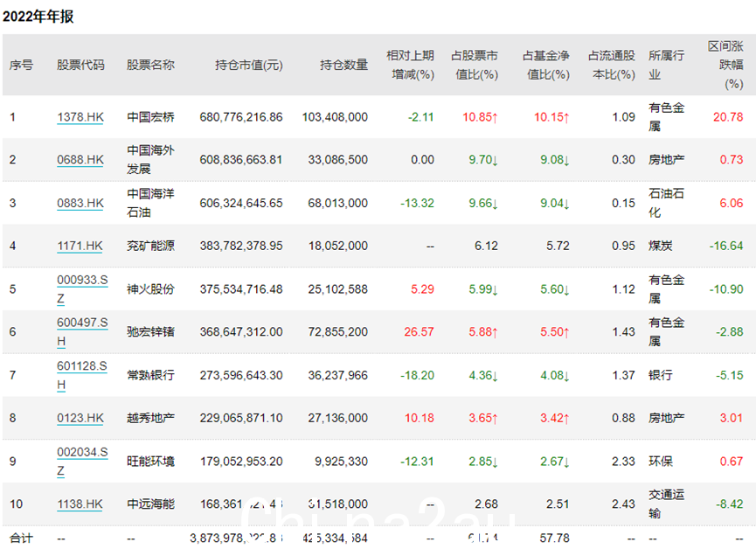The width and height of the screenshot is (756, 549).
Task: Select stock name 神火股份
Action: click(x=150, y=289)
